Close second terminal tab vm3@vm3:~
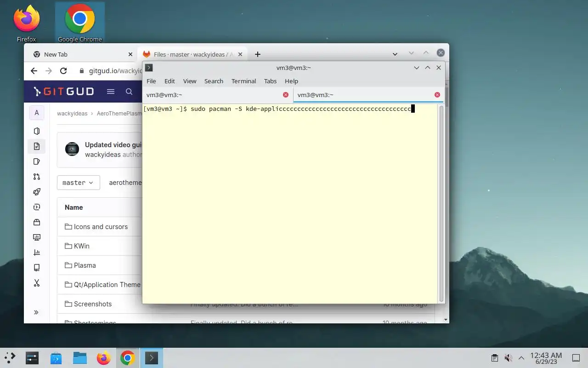This screenshot has width=588, height=368. 437,95
